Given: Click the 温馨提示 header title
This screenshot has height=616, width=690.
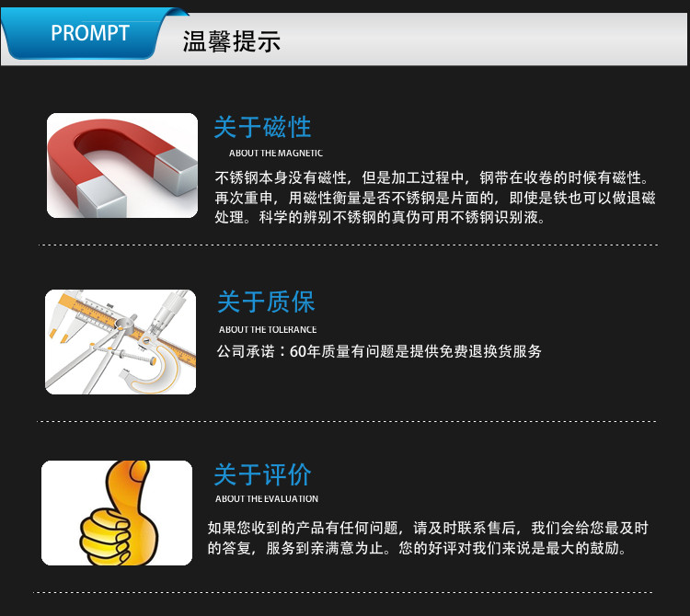Looking at the screenshot, I should [x=232, y=41].
